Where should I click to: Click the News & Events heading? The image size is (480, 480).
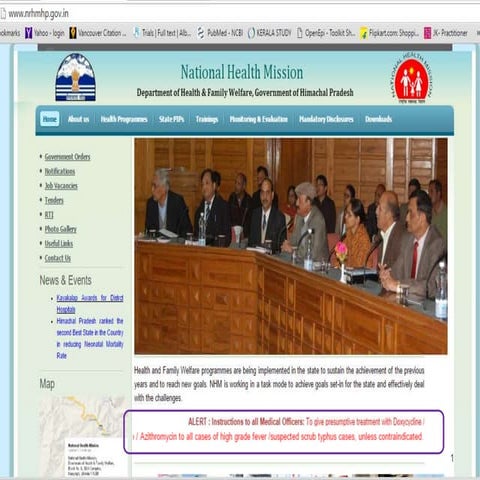[66, 280]
